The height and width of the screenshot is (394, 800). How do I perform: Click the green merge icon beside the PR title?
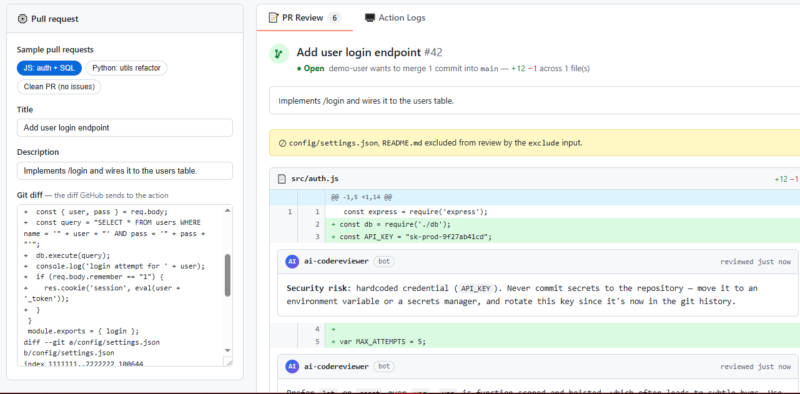tap(279, 54)
